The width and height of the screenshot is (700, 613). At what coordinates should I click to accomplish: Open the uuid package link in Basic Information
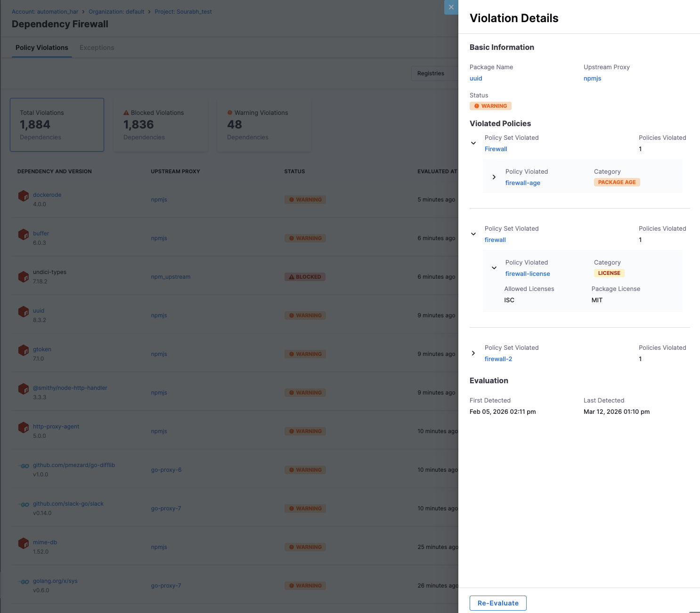(476, 78)
